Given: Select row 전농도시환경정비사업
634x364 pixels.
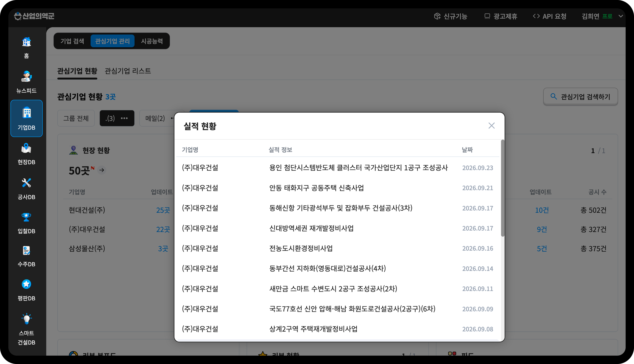Looking at the screenshot, I should point(337,248).
